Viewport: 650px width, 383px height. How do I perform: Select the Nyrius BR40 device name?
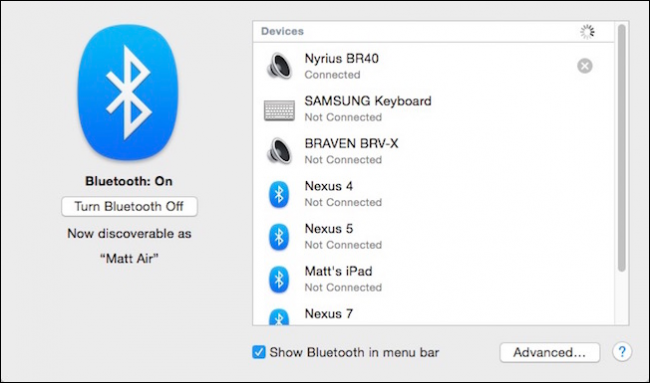[x=342, y=58]
